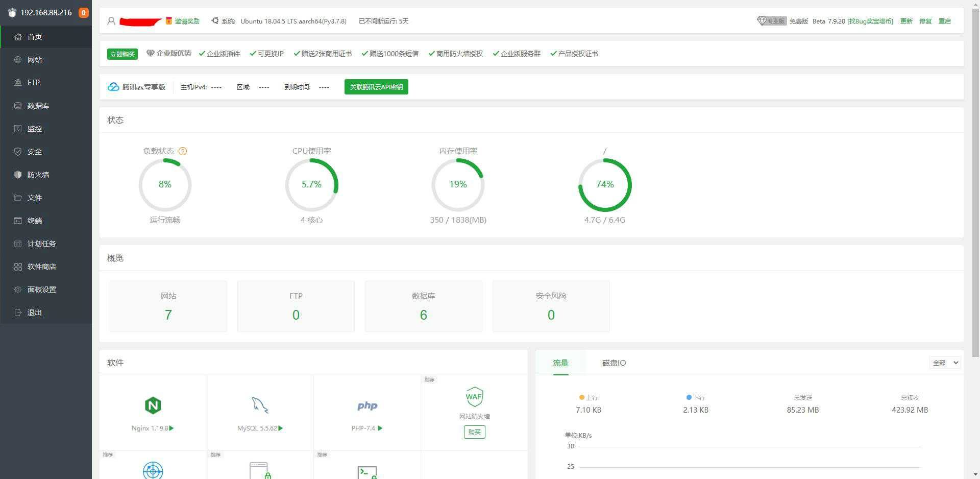Viewport: 980px width, 479px height.
Task: Click the WAF 网站防火墙 shield icon
Action: [x=474, y=397]
